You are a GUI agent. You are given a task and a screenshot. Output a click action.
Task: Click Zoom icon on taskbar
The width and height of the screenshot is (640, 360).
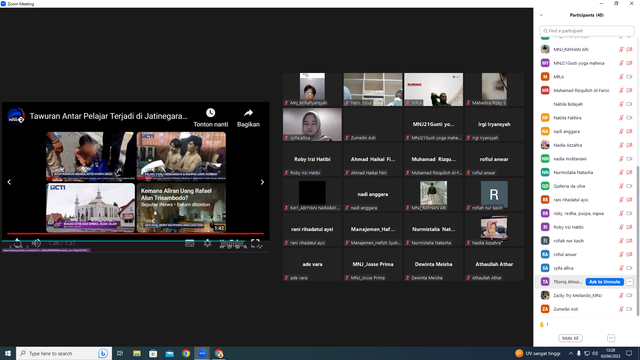point(202,353)
